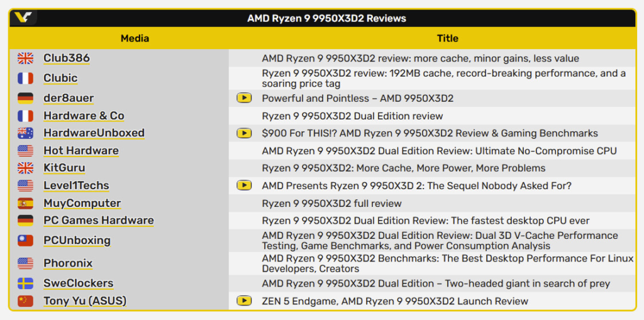
Task: Click the YouTube icon in HardwareUnboxed row
Action: (244, 133)
